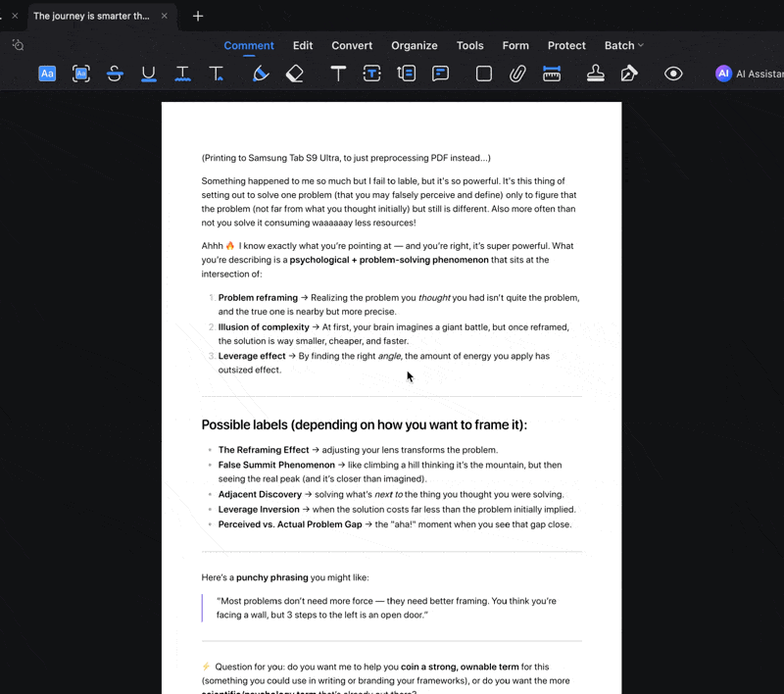Open the Signature pen tool

click(629, 74)
